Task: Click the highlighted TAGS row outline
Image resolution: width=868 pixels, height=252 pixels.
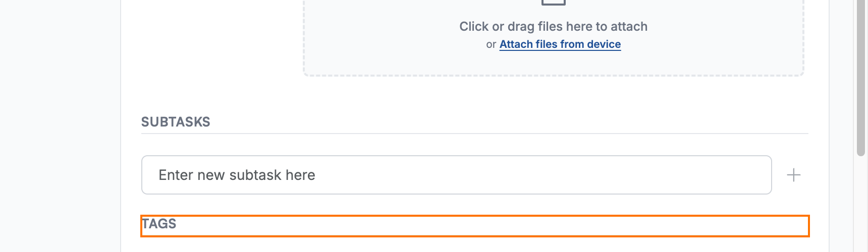Action: tap(475, 226)
